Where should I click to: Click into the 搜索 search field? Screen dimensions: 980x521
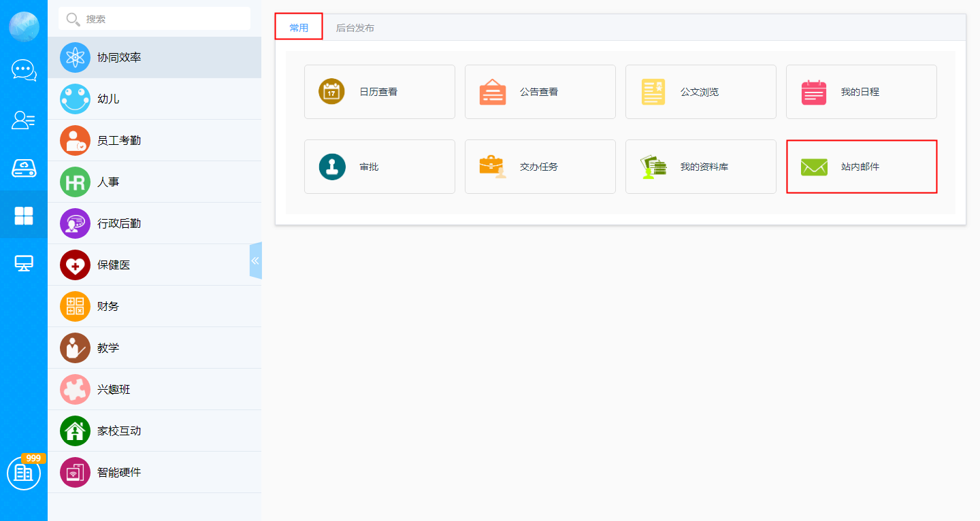point(154,19)
